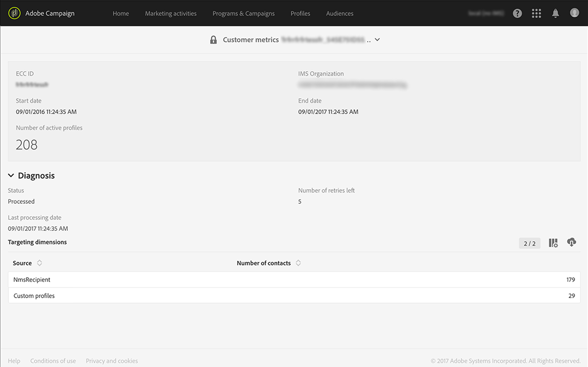Viewport: 588px width, 367px height.
Task: Click the active profiles count 208
Action: (27, 145)
